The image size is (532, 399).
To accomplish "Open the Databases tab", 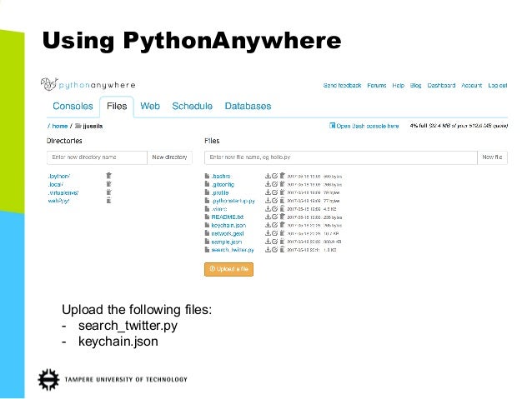I will [x=248, y=106].
